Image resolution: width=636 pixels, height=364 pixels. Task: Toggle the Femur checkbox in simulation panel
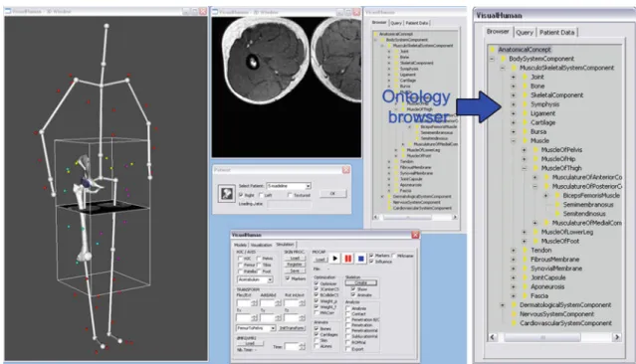240,266
